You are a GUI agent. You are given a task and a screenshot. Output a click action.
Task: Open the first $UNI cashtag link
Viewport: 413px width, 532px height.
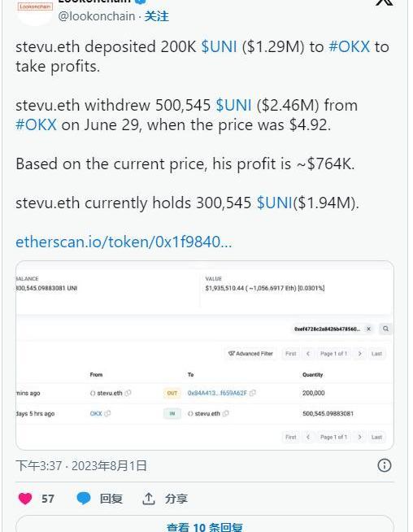219,46
